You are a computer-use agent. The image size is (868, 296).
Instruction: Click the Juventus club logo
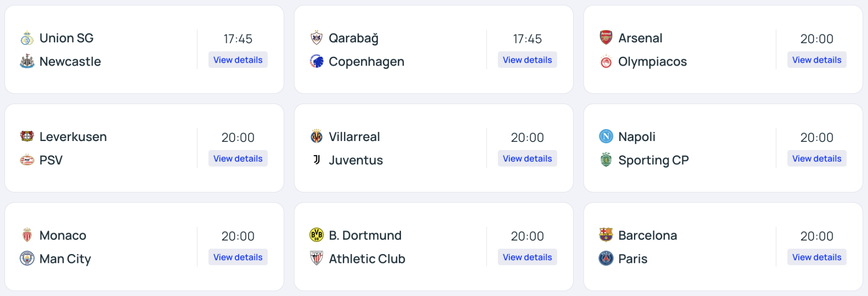[317, 160]
